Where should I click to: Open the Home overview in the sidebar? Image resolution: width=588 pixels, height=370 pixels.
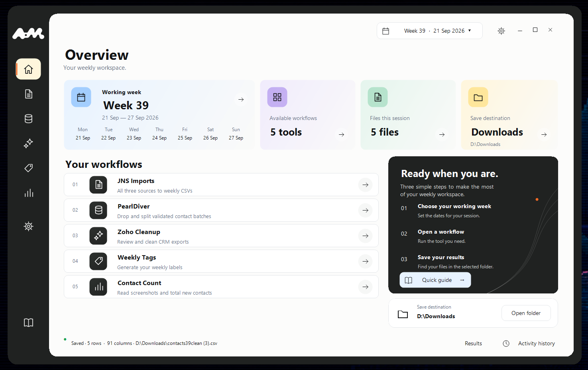[28, 69]
